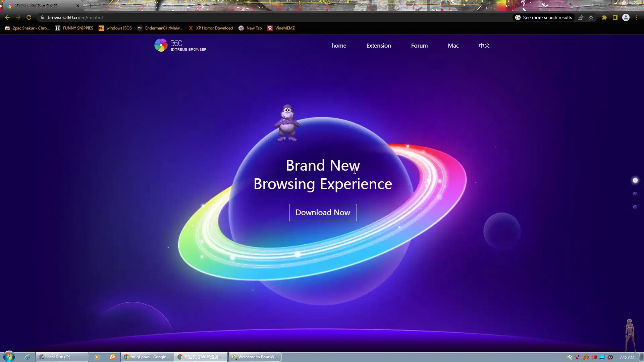The height and width of the screenshot is (362, 644).
Task: Open the Extension nav item
Action: coord(378,46)
